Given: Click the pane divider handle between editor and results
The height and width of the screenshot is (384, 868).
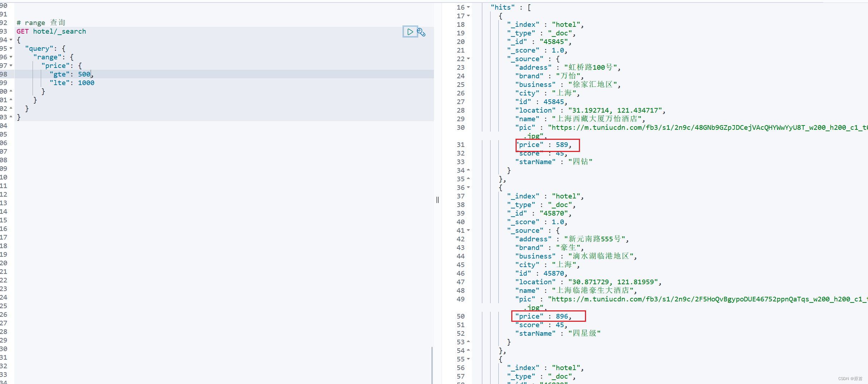Looking at the screenshot, I should click(438, 200).
